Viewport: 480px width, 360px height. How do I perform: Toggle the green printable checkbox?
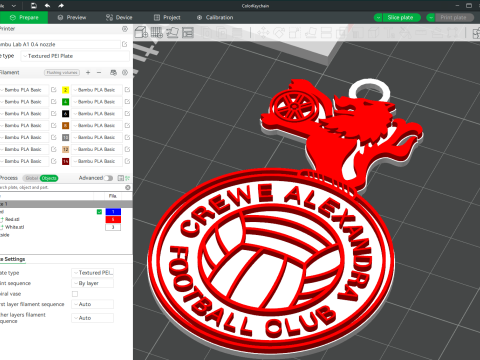pos(99,212)
